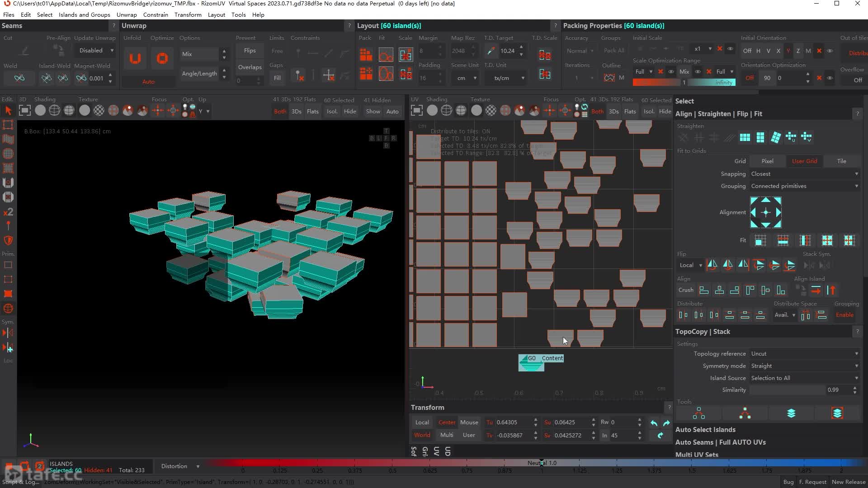The image size is (868, 488).
Task: Select World transform space
Action: (422, 435)
